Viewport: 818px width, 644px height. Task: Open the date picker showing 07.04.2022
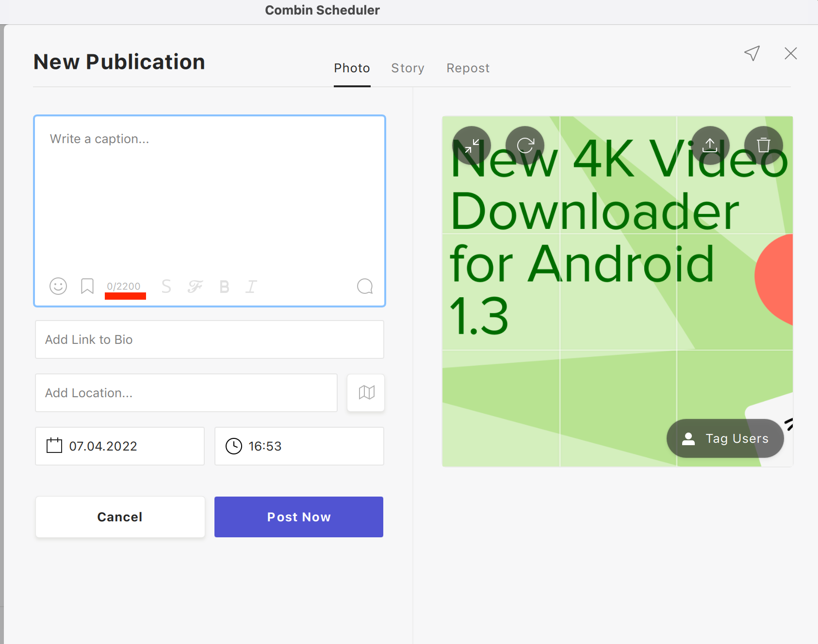(x=120, y=446)
